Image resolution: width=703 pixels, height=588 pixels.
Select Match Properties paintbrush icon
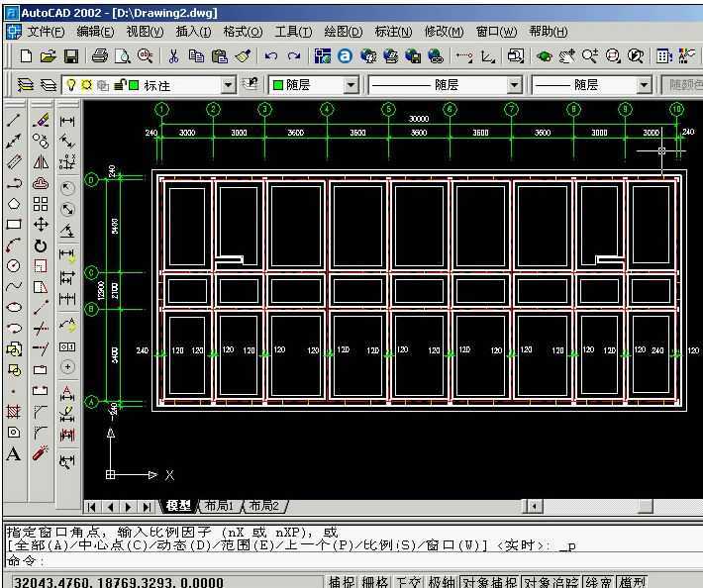coord(243,56)
